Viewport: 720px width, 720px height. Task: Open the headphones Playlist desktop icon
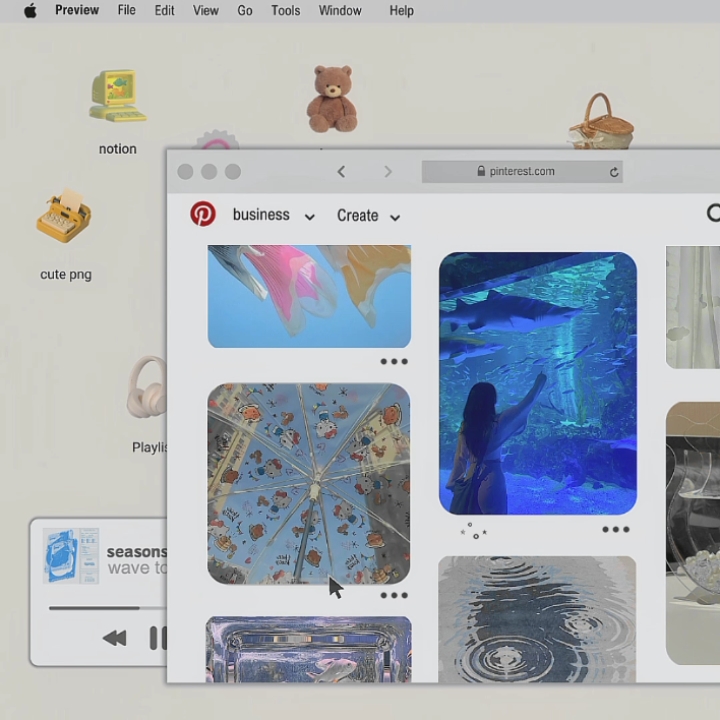point(147,389)
